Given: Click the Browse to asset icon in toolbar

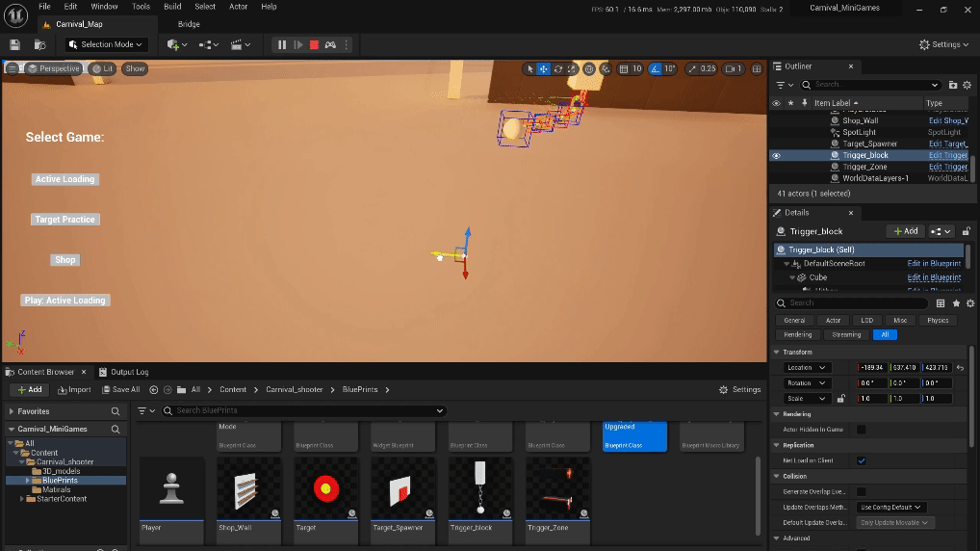Looking at the screenshot, I should [39, 44].
